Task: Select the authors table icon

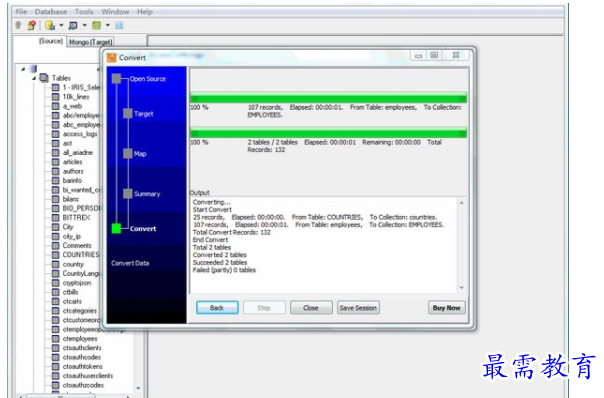Action: tap(56, 171)
